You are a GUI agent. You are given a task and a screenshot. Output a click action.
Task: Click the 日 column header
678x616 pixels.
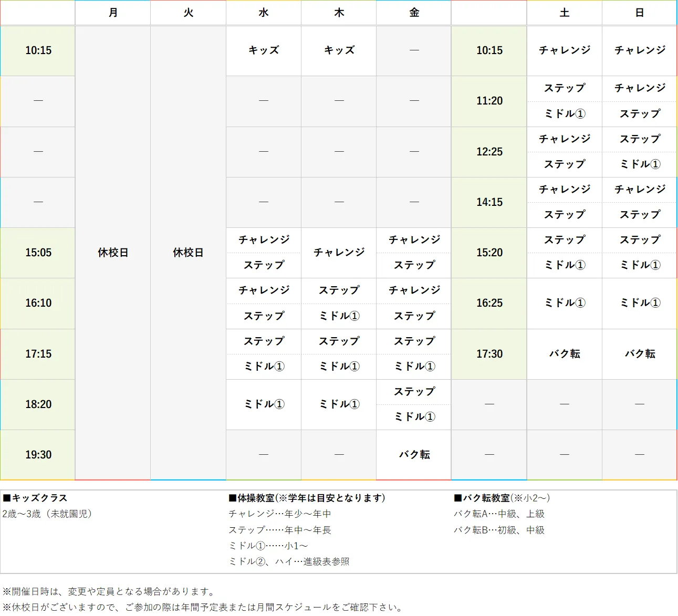click(639, 13)
